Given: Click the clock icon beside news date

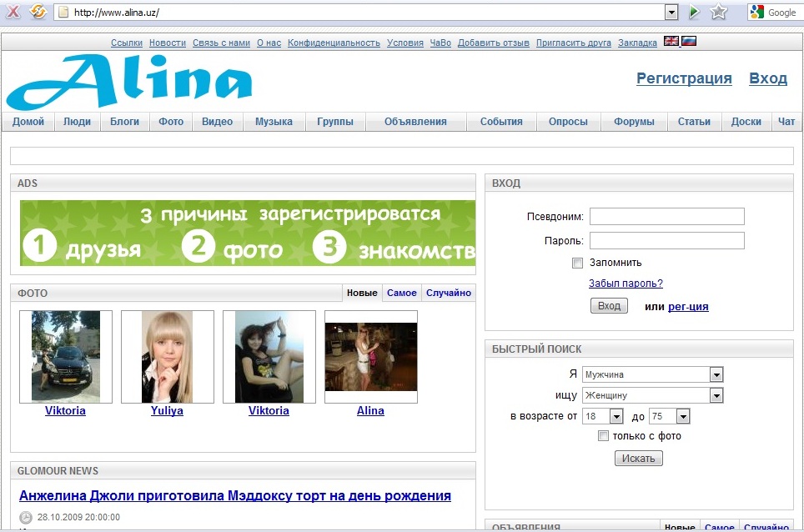Looking at the screenshot, I should point(26,518).
